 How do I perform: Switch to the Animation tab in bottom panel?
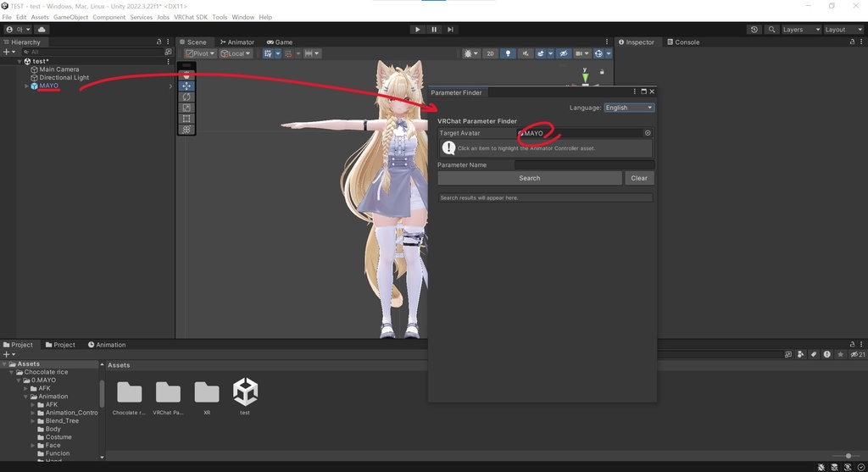107,345
